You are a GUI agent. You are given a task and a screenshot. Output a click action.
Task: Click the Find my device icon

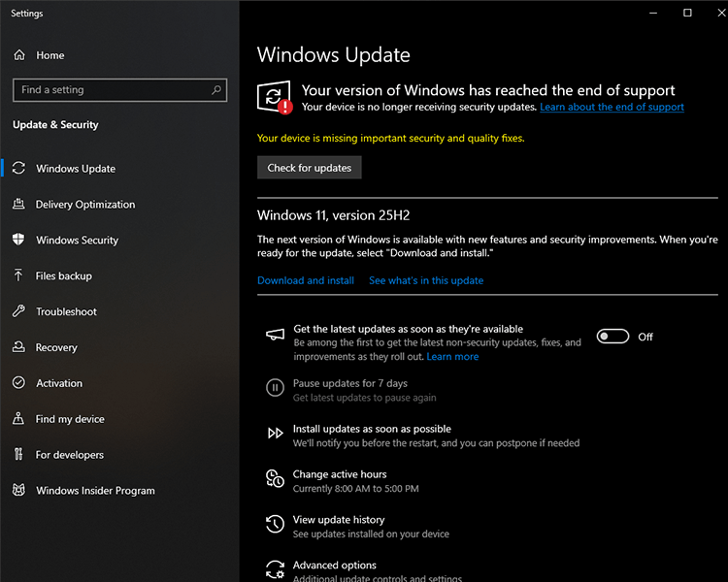(18, 418)
